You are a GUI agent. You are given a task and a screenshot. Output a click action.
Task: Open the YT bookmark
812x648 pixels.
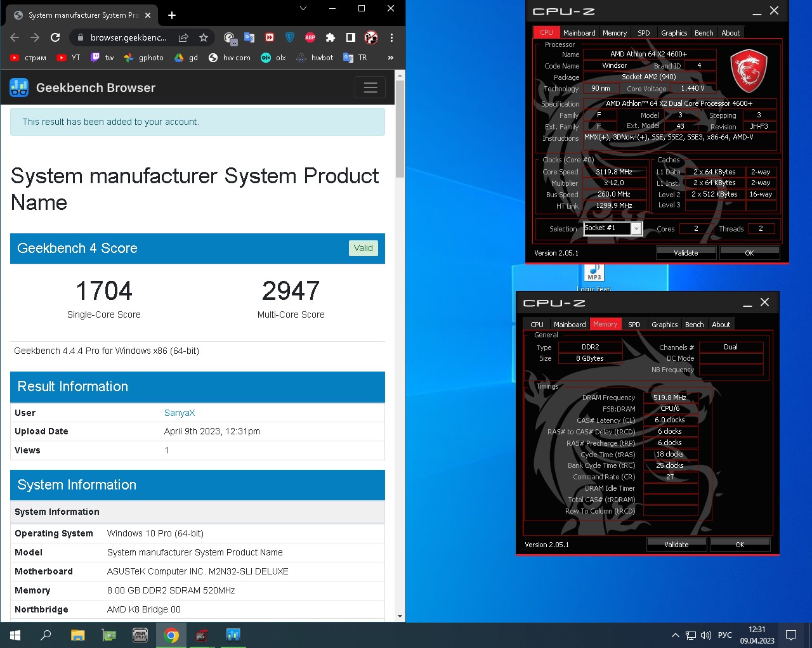(x=69, y=58)
